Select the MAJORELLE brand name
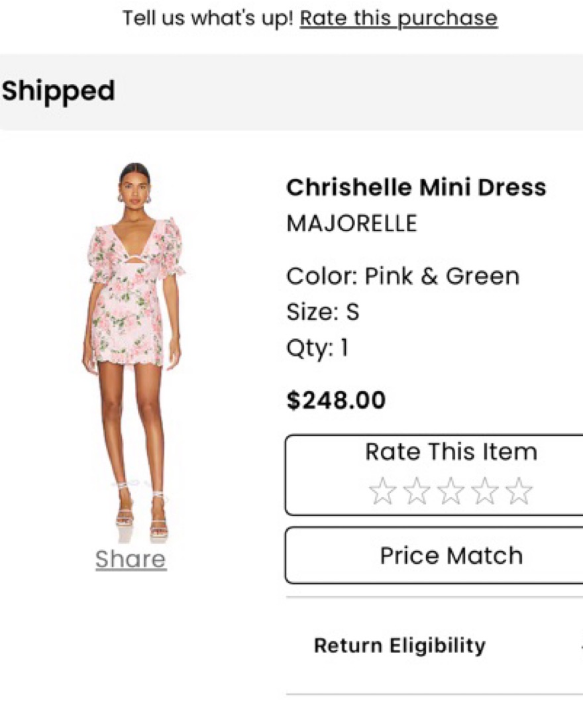Image resolution: width=583 pixels, height=728 pixels. [352, 224]
